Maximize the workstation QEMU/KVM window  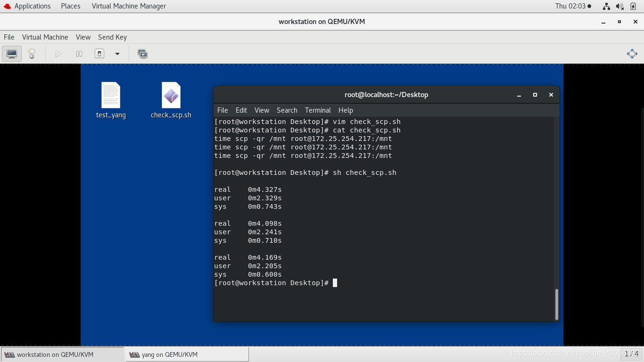(619, 22)
